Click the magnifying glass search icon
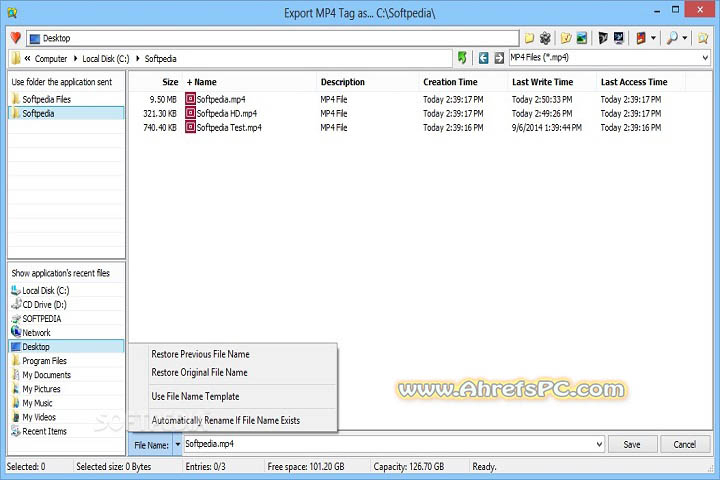Screen dimensions: 720x480 click(672, 38)
